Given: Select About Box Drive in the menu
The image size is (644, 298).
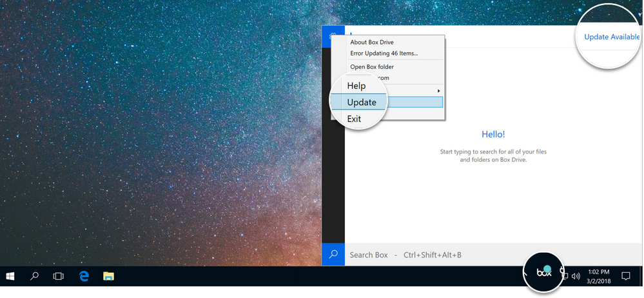Looking at the screenshot, I should tap(372, 43).
